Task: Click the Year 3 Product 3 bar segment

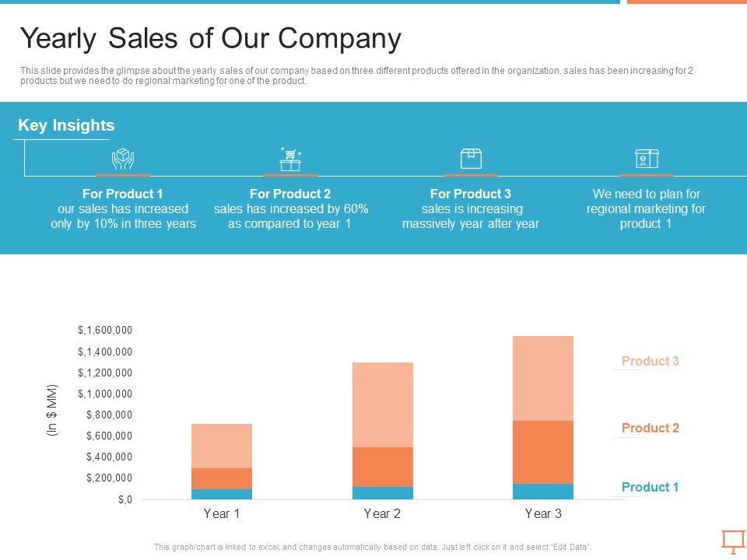Action: pyautogui.click(x=543, y=378)
